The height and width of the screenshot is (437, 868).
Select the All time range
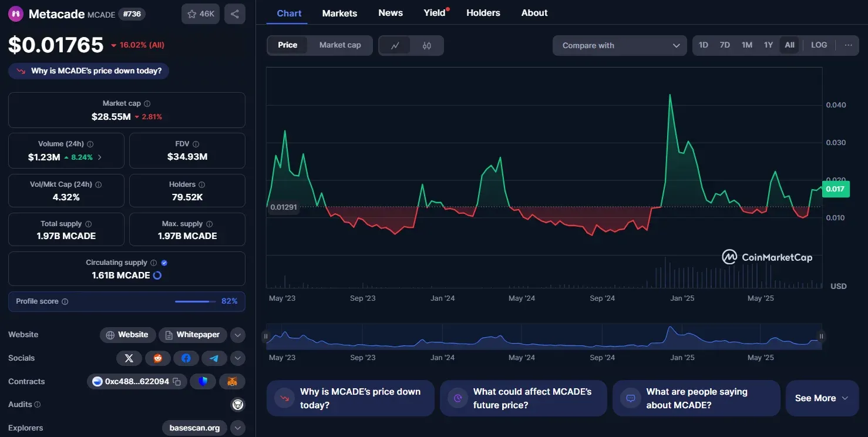pos(789,45)
